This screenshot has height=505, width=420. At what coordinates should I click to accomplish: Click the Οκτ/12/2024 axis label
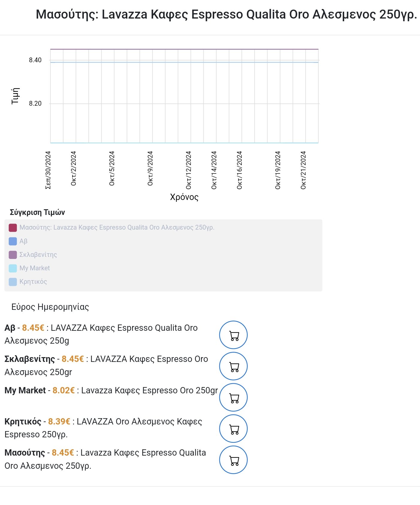click(188, 170)
